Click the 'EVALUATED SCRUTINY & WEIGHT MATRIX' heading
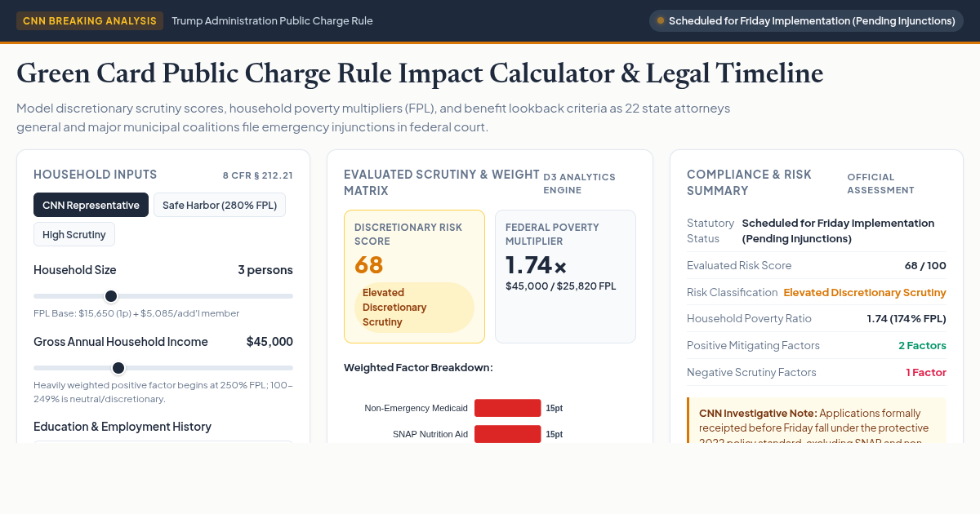 [x=442, y=183]
